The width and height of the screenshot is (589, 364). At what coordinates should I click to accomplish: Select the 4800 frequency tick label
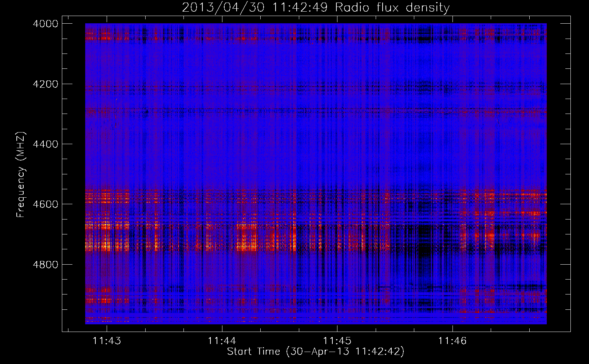(x=46, y=265)
